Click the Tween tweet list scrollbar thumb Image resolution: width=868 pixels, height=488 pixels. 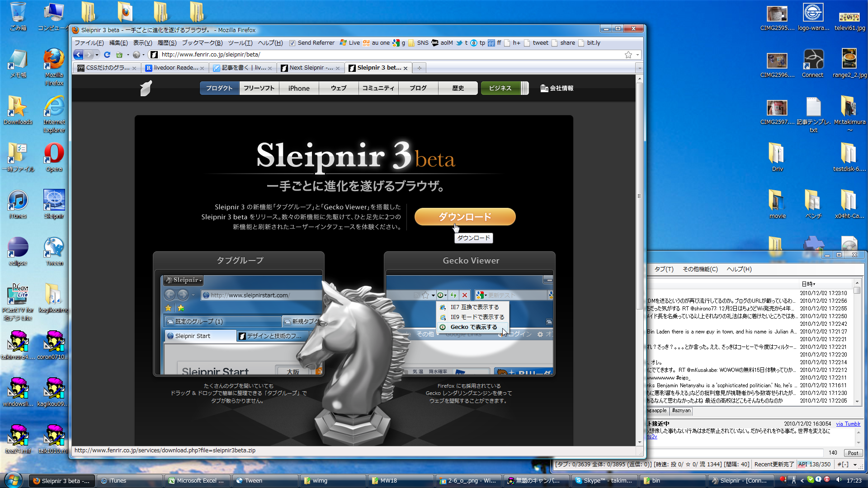tap(857, 291)
